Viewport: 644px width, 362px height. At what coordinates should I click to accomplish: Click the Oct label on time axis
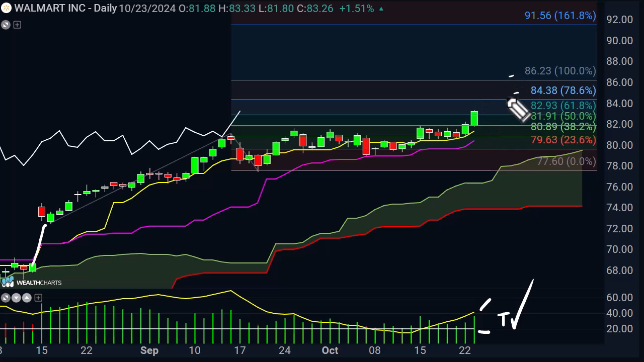coord(330,350)
